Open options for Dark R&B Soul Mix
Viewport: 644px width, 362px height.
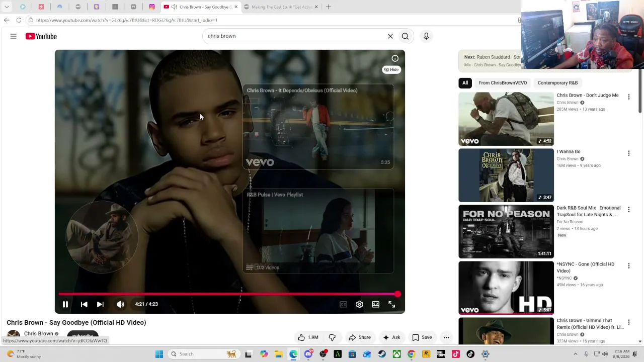tap(628, 210)
